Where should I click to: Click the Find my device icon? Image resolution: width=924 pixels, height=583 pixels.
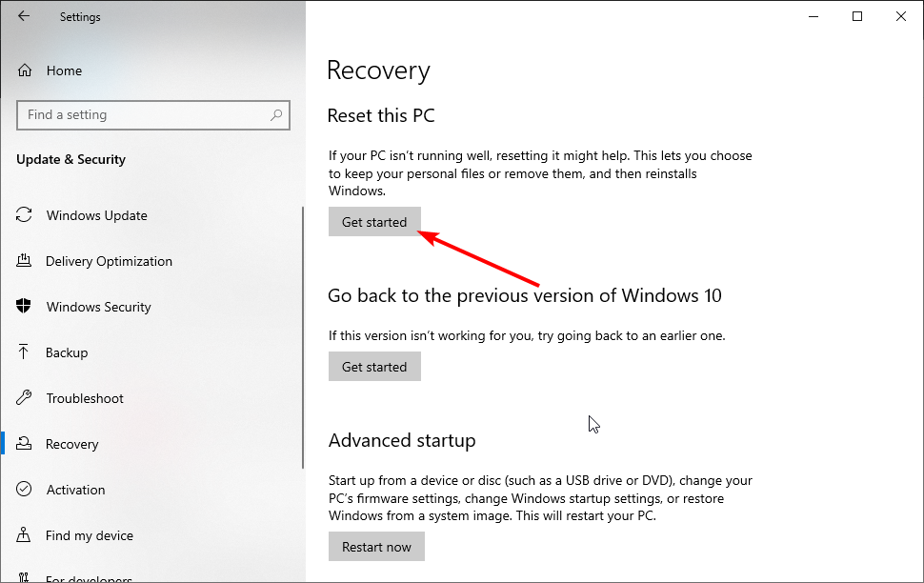point(24,534)
